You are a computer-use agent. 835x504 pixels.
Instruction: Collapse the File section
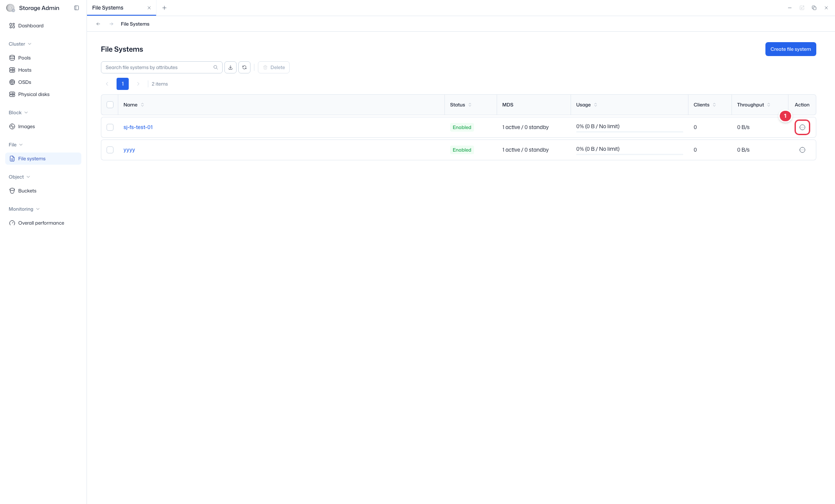pos(16,145)
